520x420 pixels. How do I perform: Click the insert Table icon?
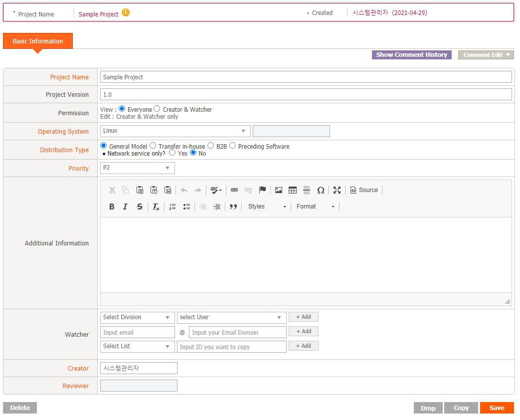(293, 190)
